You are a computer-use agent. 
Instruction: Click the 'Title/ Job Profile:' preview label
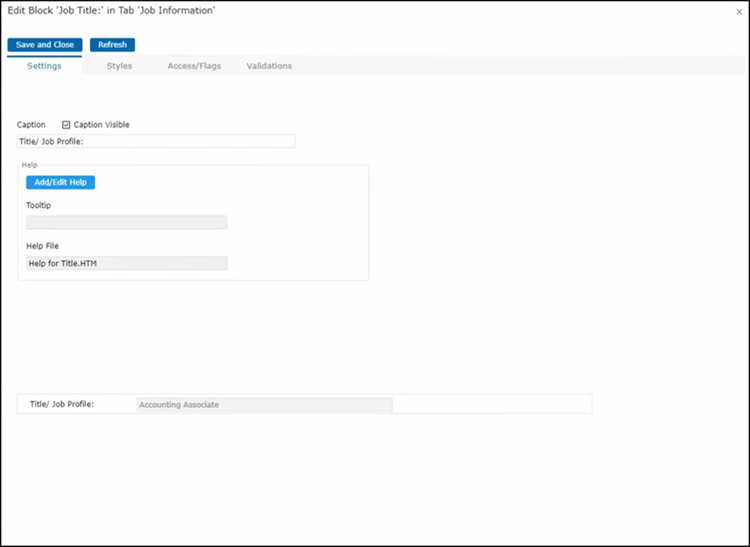[x=62, y=405]
